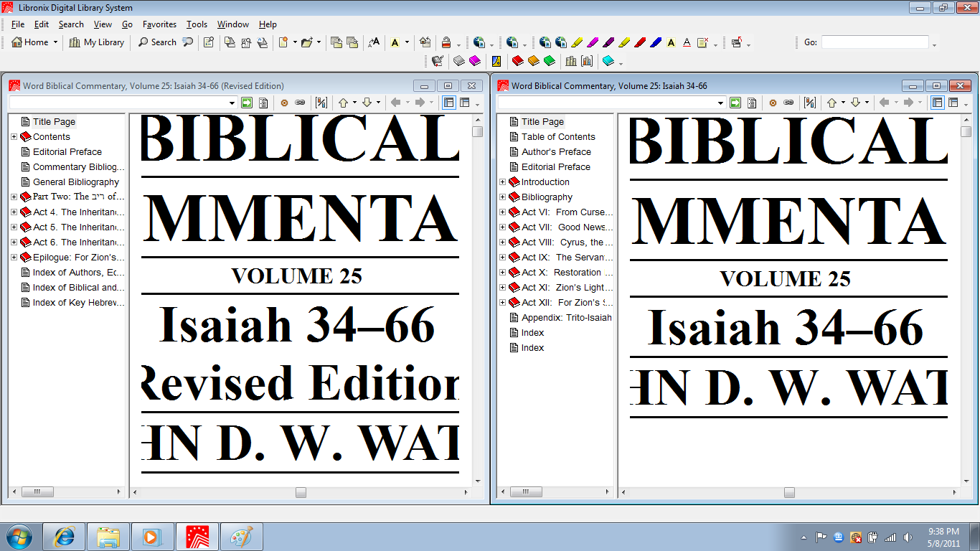Image resolution: width=980 pixels, height=551 pixels.
Task: Click the orange target icon in right window
Action: (x=773, y=103)
